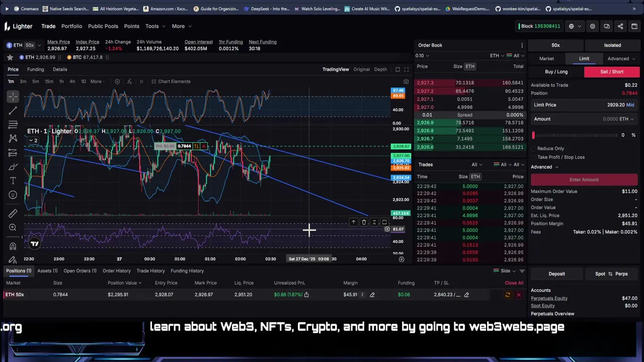Edit position margin pencil icon
The height and width of the screenshot is (362, 644).
click(372, 295)
